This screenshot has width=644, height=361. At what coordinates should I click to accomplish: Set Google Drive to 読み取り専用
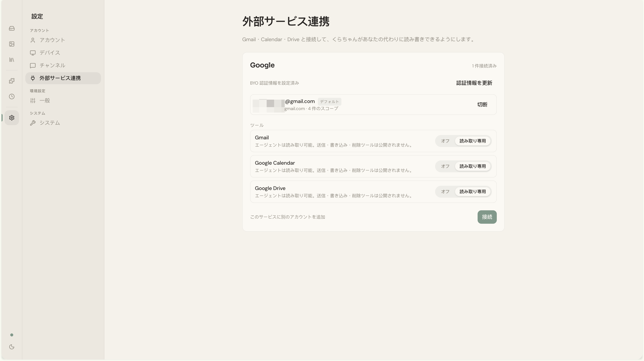tap(473, 192)
